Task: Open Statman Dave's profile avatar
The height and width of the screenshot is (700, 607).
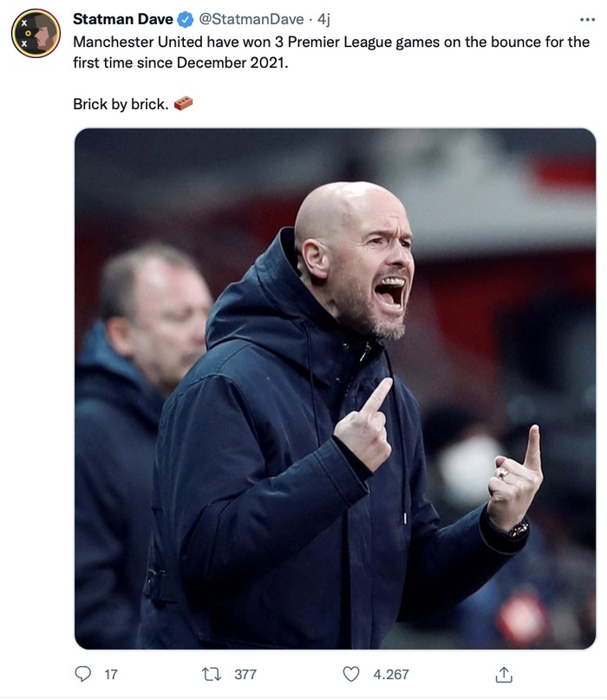Action: click(35, 33)
